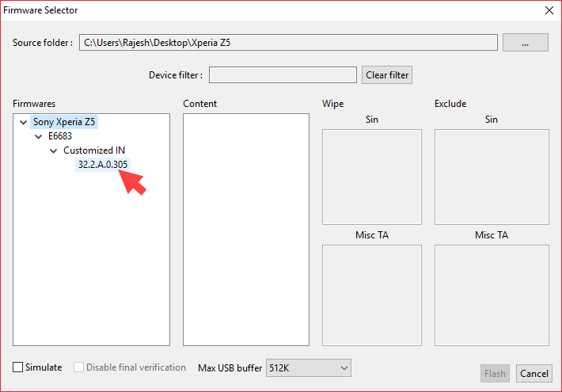Collapse the Customized IN tree node

coord(53,151)
